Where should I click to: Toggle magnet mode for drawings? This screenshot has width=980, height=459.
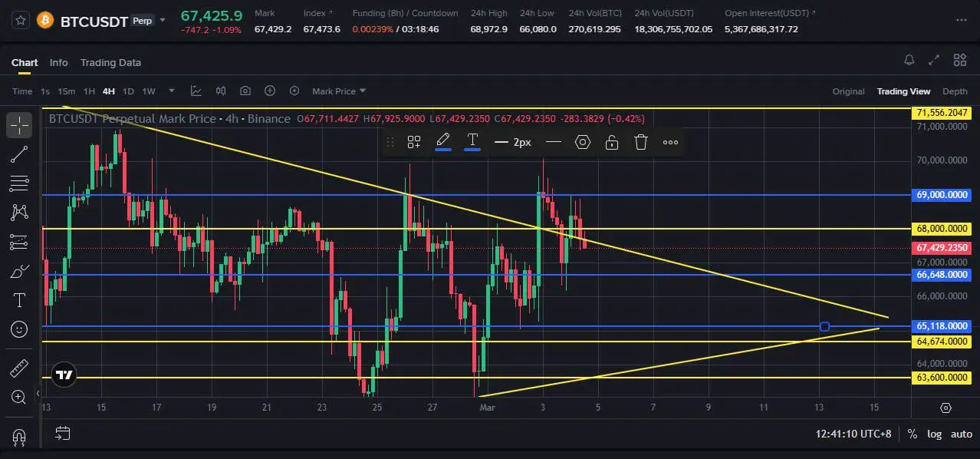tap(19, 436)
